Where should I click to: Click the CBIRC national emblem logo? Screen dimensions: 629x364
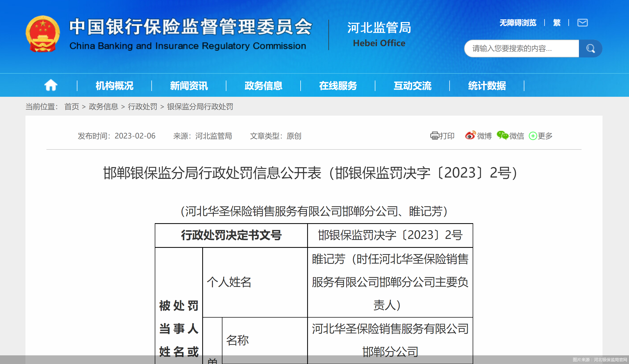point(43,34)
